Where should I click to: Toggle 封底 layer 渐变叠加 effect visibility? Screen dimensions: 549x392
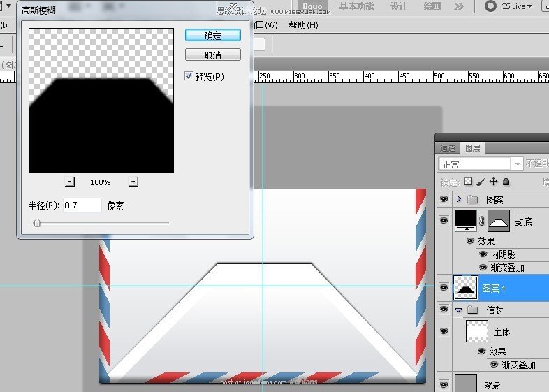(x=483, y=268)
